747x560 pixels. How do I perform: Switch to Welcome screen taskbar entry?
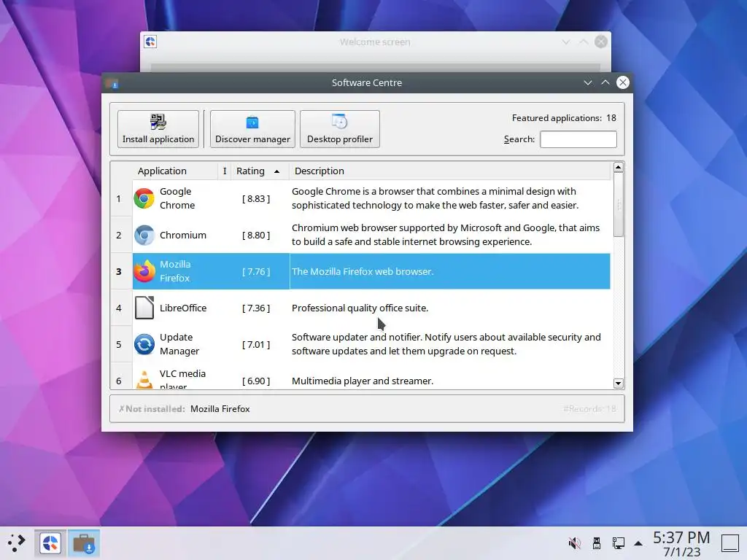[x=50, y=543]
